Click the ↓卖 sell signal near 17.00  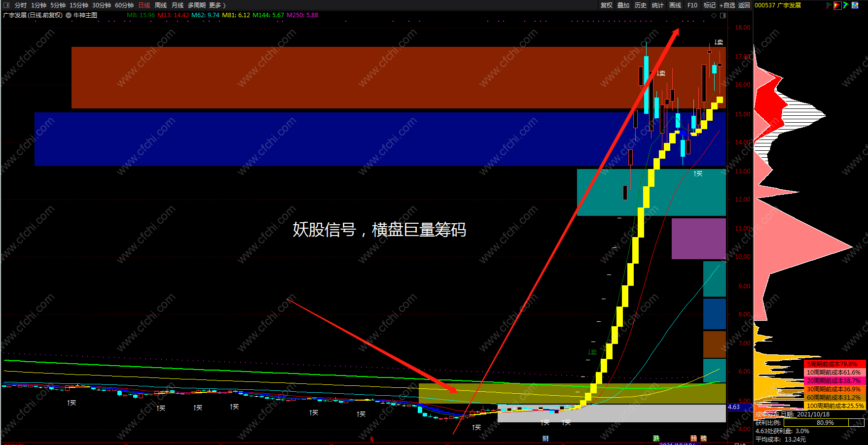[719, 42]
